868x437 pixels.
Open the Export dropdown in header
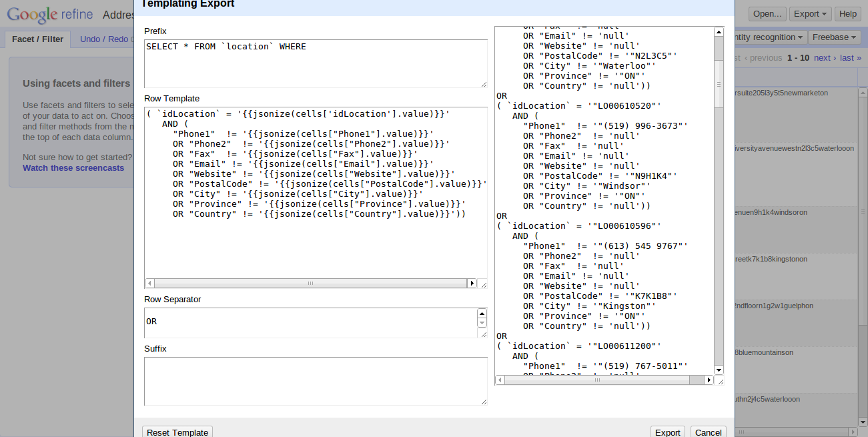(x=811, y=14)
